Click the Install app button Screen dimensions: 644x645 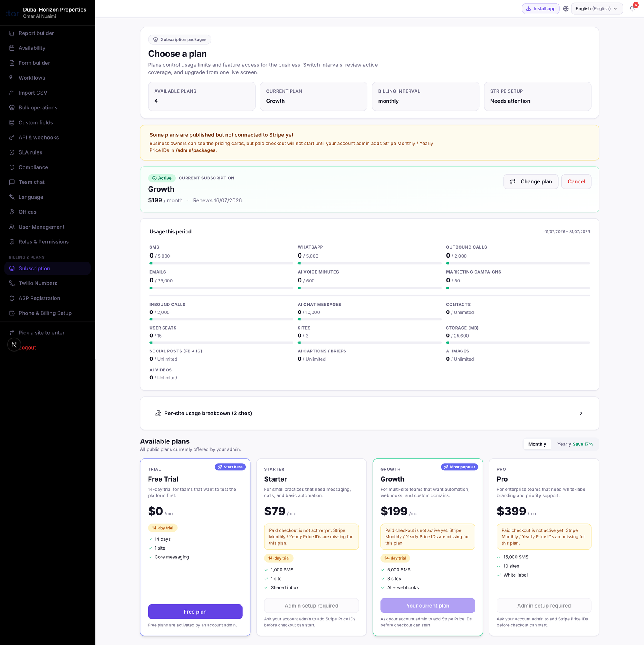[541, 9]
